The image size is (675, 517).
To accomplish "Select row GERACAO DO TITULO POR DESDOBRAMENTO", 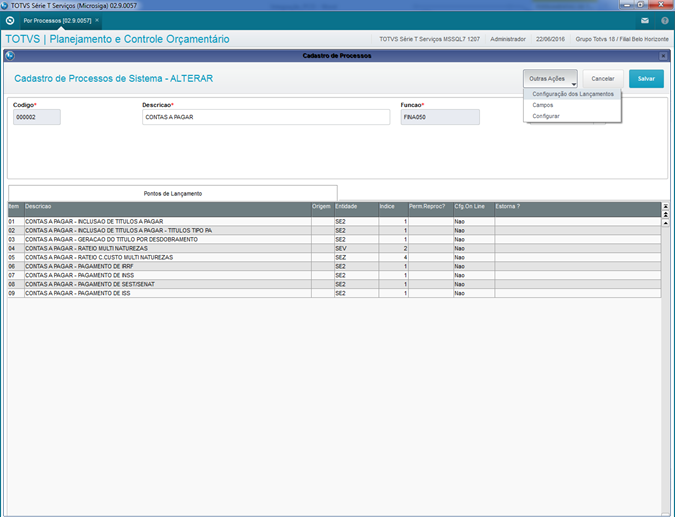I will 334,239.
